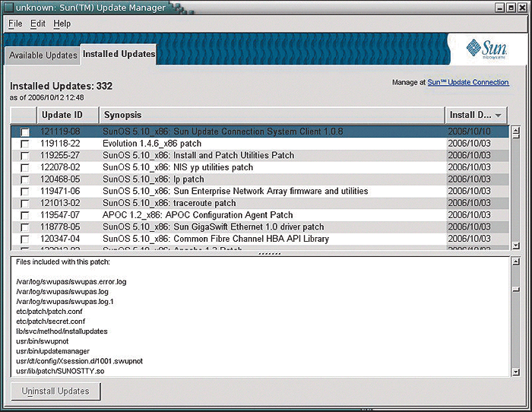
Task: Toggle checkbox next to lp patch 120468-05
Action: pyautogui.click(x=25, y=179)
